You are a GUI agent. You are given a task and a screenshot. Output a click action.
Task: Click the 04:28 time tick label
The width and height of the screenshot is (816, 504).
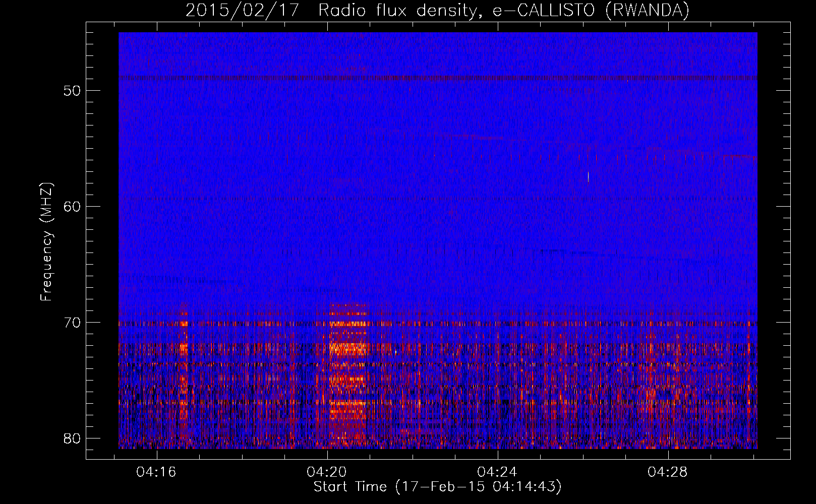coord(668,472)
